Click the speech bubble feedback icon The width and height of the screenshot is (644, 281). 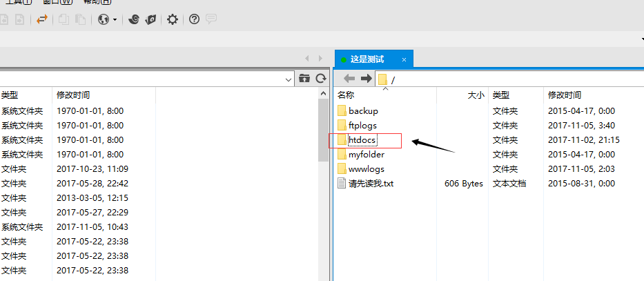(211, 19)
